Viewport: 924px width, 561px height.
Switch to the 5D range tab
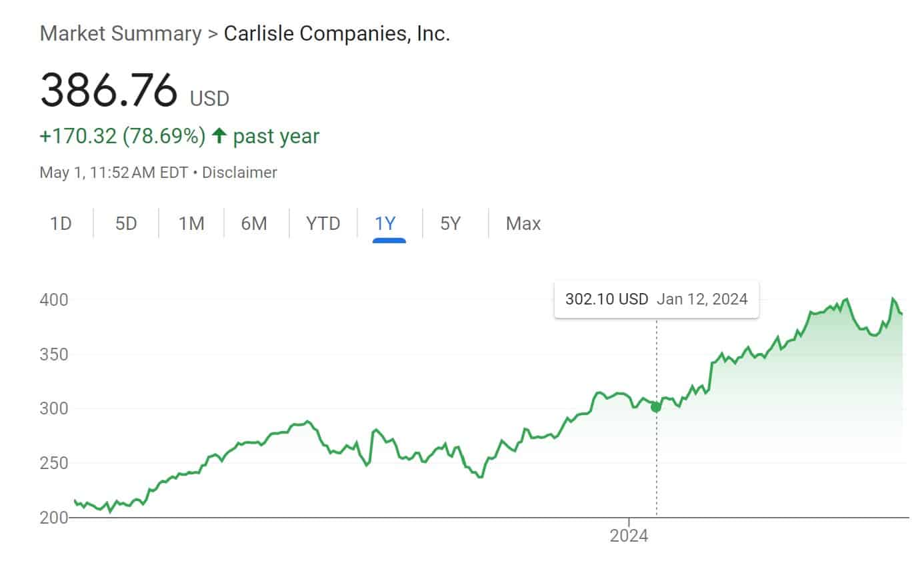[x=125, y=223]
